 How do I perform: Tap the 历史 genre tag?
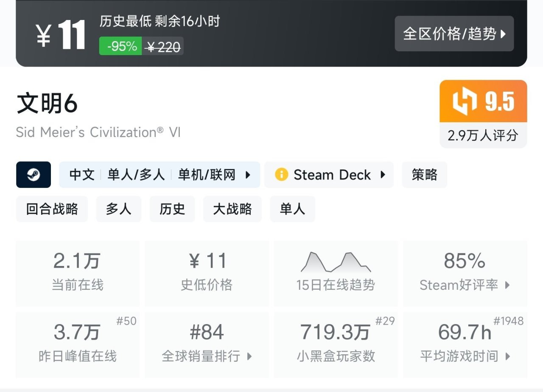click(x=172, y=209)
